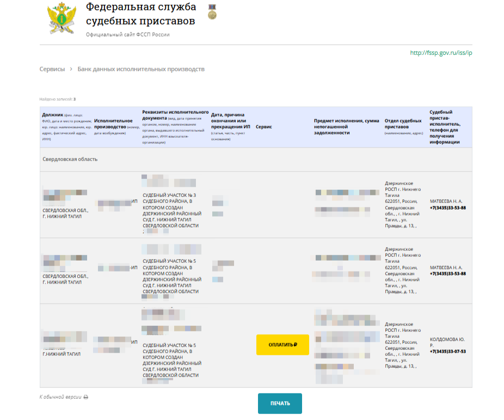Select the Судебный пристав-исполнитель column header

445,127
